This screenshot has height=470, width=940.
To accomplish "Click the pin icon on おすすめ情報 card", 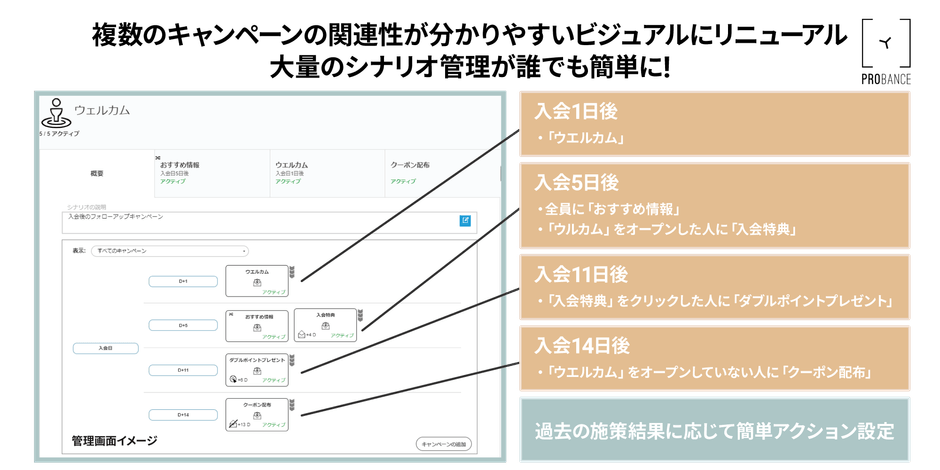I will click(x=230, y=314).
